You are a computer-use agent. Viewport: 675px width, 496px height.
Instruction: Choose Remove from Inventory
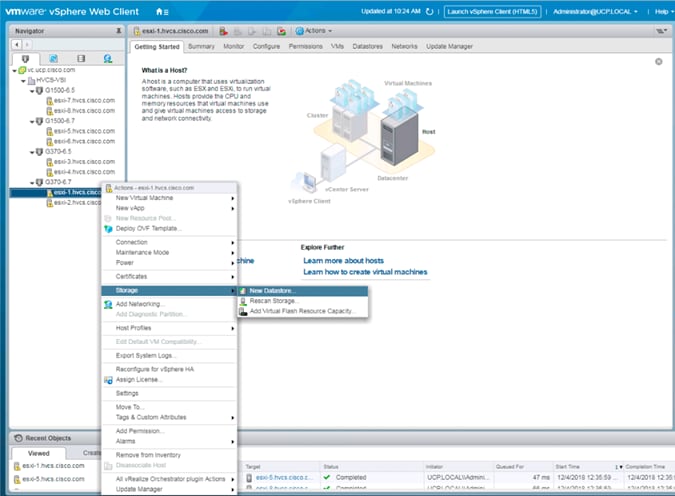click(169, 455)
